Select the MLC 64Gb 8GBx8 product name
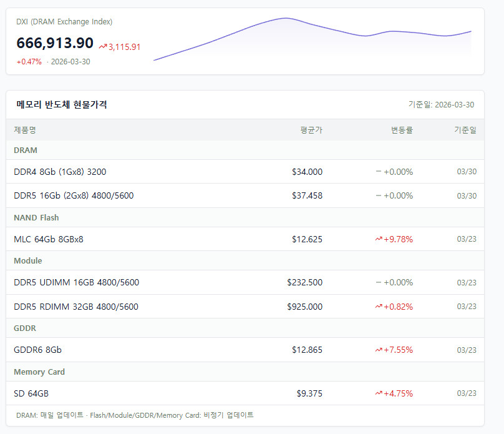The image size is (504, 434). pyautogui.click(x=49, y=239)
